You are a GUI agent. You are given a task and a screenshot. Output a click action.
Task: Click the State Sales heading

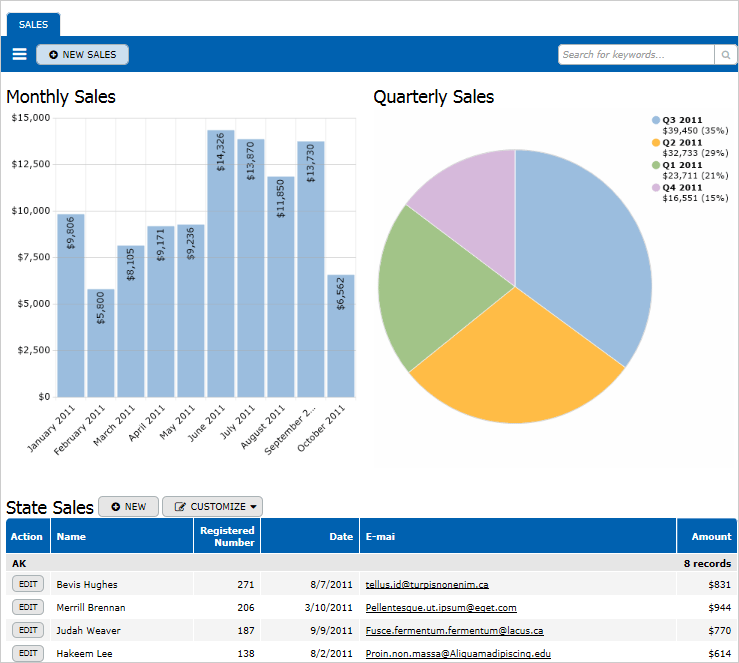tap(50, 507)
